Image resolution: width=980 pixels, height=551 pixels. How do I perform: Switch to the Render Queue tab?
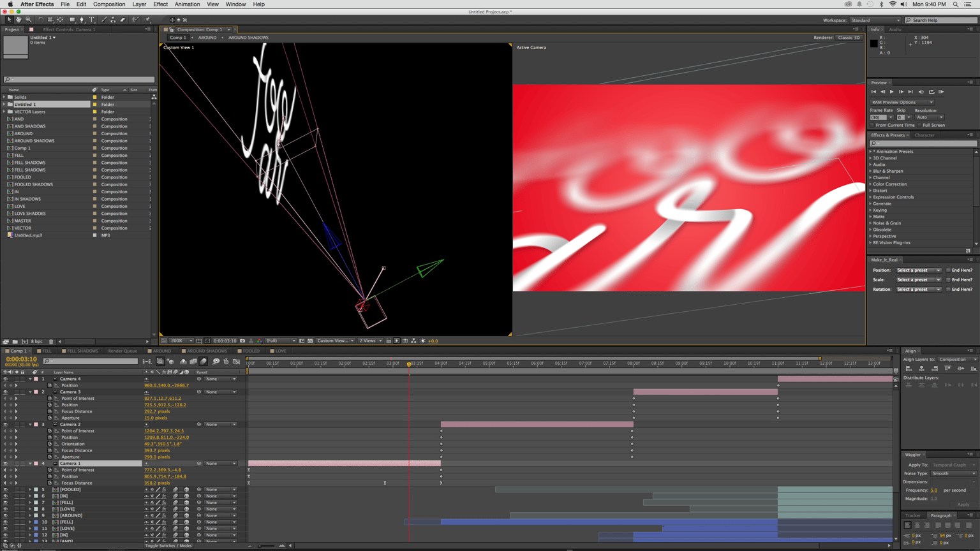(x=122, y=351)
